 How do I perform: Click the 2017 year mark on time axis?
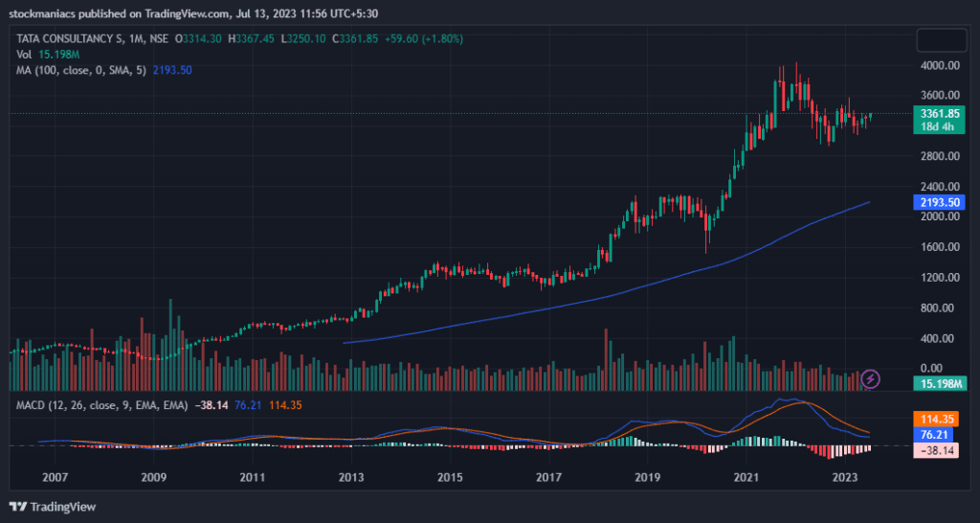pos(548,477)
